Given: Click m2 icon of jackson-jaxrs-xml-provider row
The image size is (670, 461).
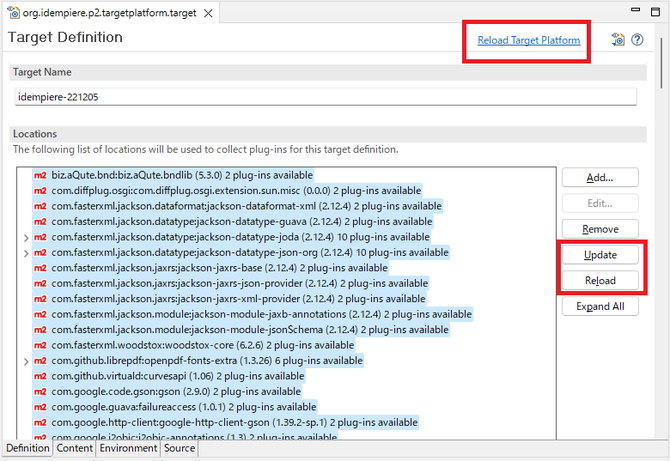Looking at the screenshot, I should 40,299.
